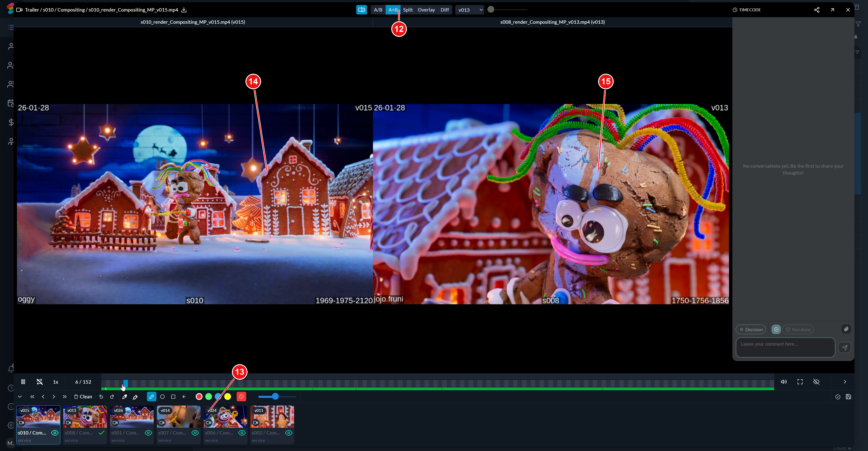Viewport: 868px width, 451px height.
Task: Redo the annotation
Action: [112, 397]
